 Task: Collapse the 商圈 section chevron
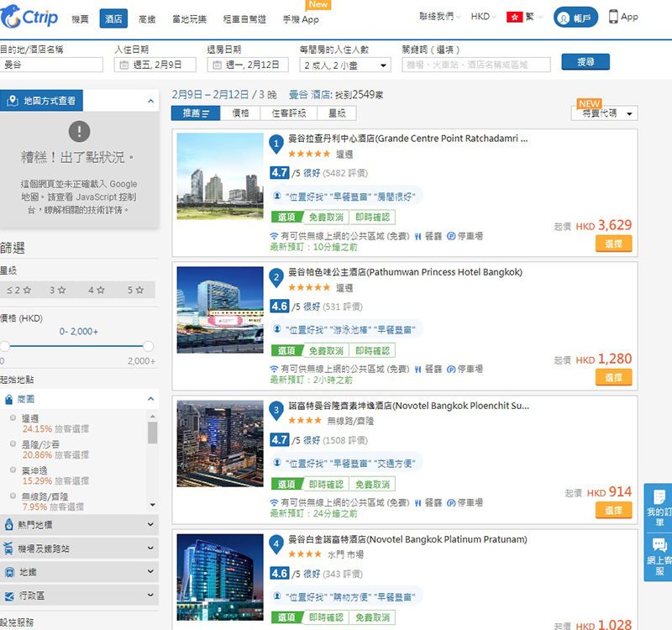pos(150,399)
